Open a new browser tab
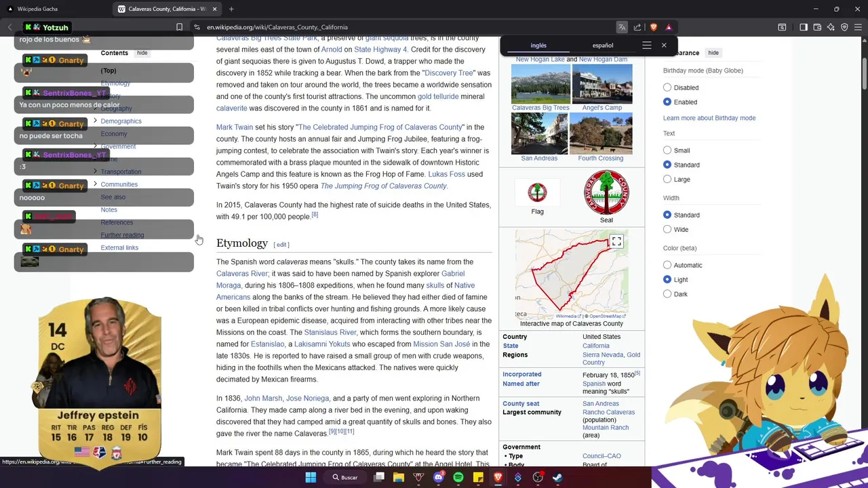 tap(231, 9)
